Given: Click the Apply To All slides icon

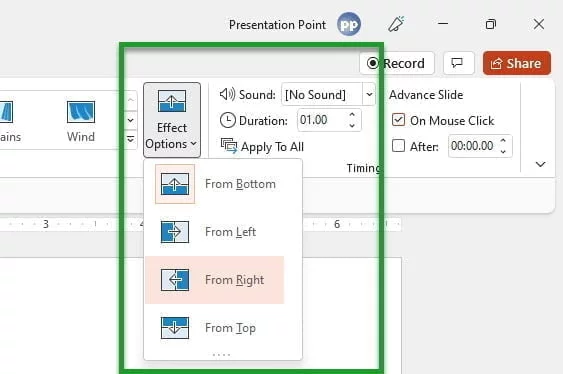Looking at the screenshot, I should point(229,146).
